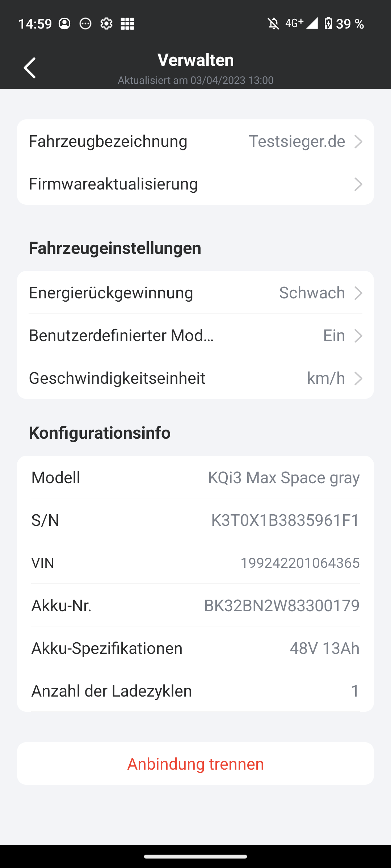The width and height of the screenshot is (391, 868).
Task: Tap the muted notification bell icon
Action: pyautogui.click(x=273, y=24)
